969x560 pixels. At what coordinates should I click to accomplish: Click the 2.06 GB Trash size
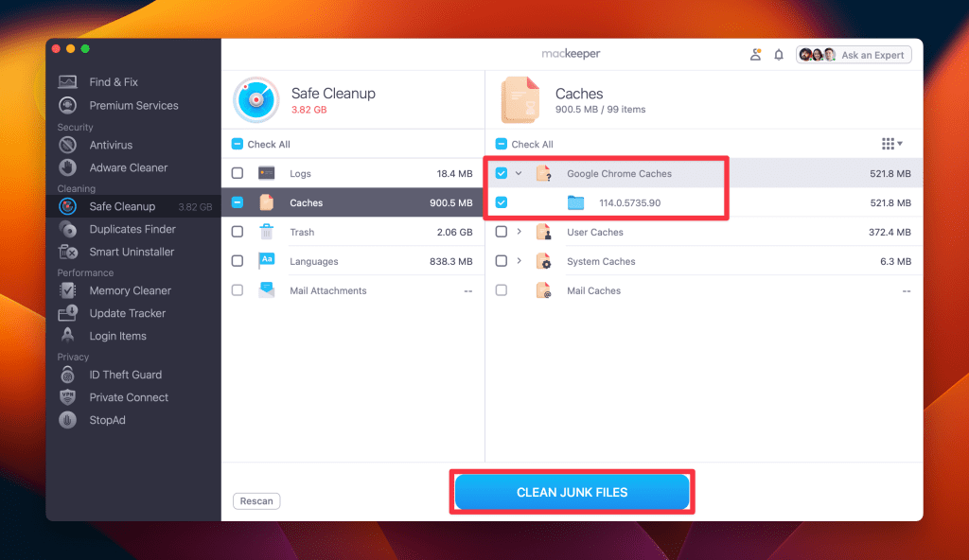pos(454,232)
